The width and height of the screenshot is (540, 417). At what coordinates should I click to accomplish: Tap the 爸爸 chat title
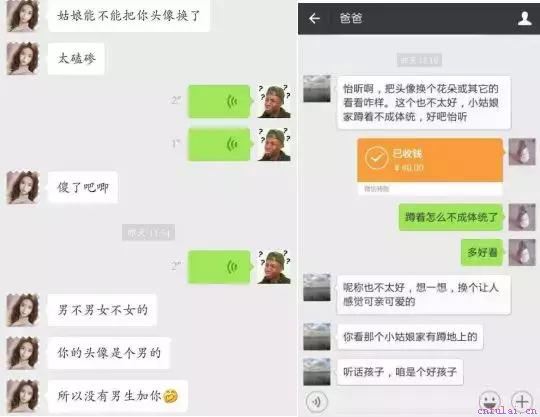coord(351,18)
